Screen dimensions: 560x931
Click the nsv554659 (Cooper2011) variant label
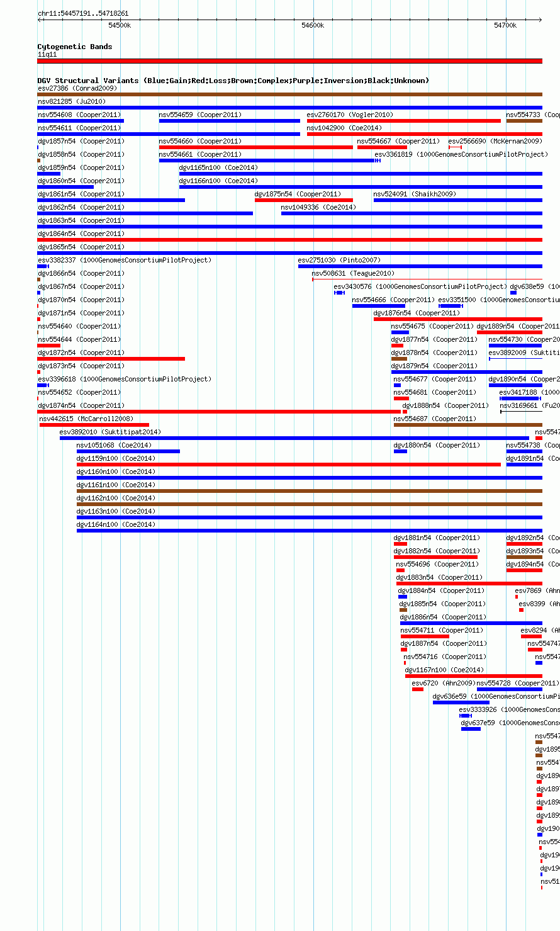click(x=200, y=115)
